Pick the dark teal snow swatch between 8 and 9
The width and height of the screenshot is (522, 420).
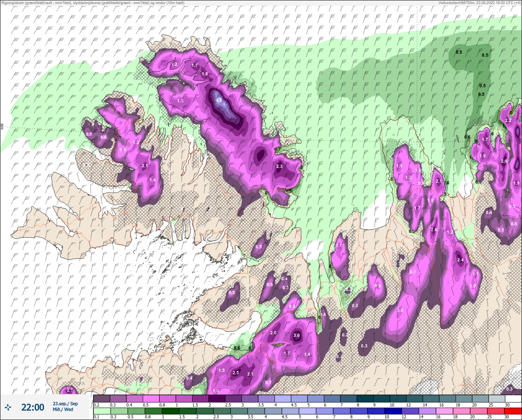pos(365,398)
